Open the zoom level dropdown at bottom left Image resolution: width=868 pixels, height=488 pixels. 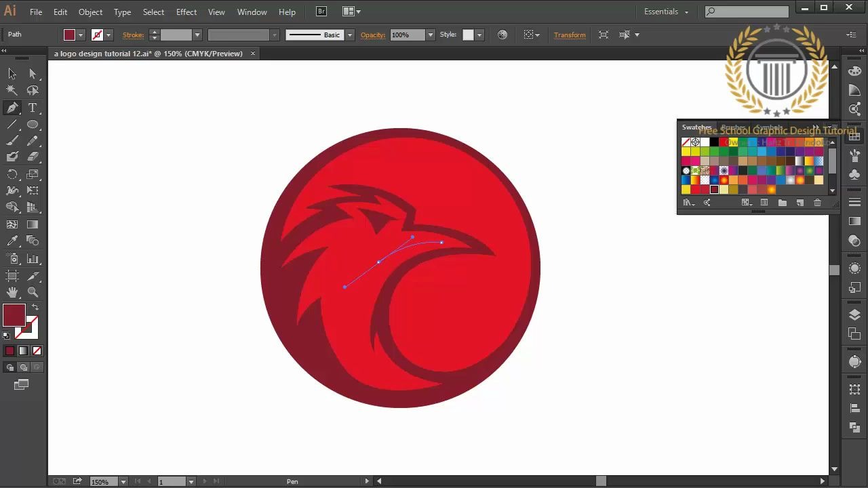[122, 481]
